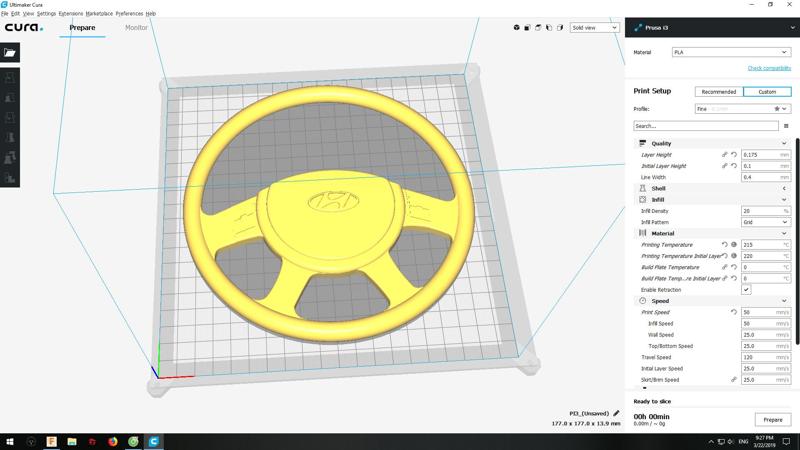Click the Wall Speed value field
Viewport: 800px width, 450px height.
[766, 335]
